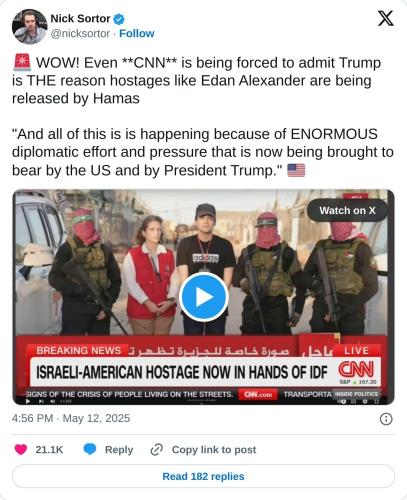This screenshot has width=407, height=500.
Task: Click the chain link copy icon
Action: pyautogui.click(x=156, y=450)
